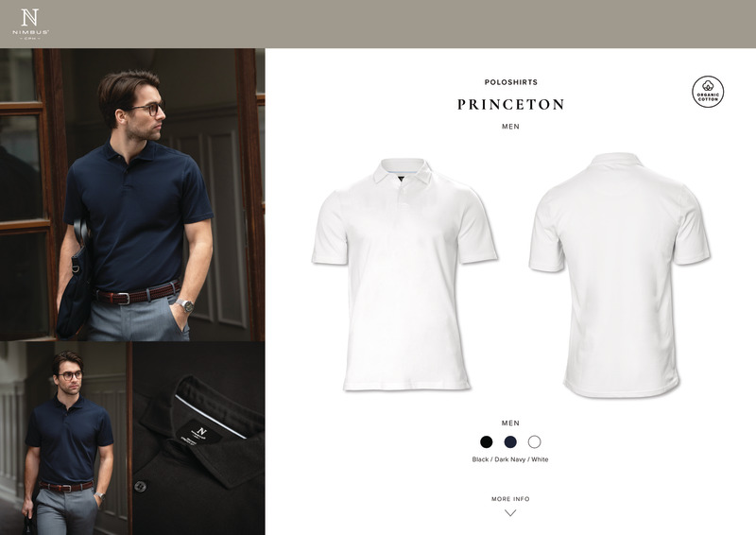The width and height of the screenshot is (756, 535).
Task: Select the Dark Navy color swatch
Action: 510,441
